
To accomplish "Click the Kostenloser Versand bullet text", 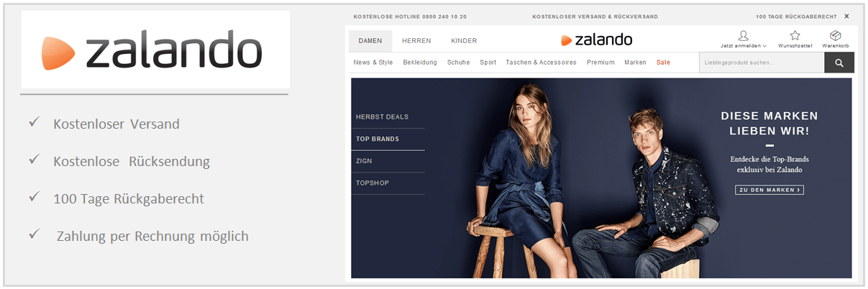I will tap(117, 124).
